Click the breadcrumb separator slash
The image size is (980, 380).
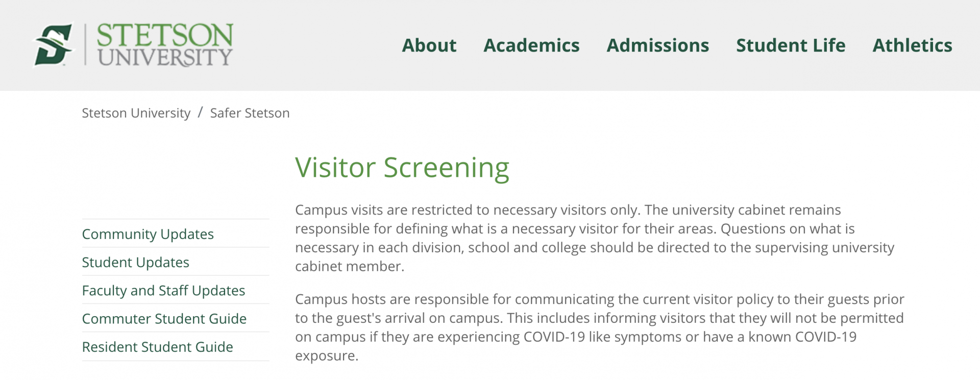pos(201,113)
